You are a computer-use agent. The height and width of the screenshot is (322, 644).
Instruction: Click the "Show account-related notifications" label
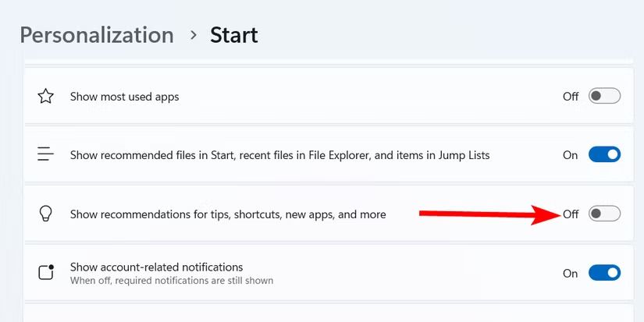tap(156, 267)
